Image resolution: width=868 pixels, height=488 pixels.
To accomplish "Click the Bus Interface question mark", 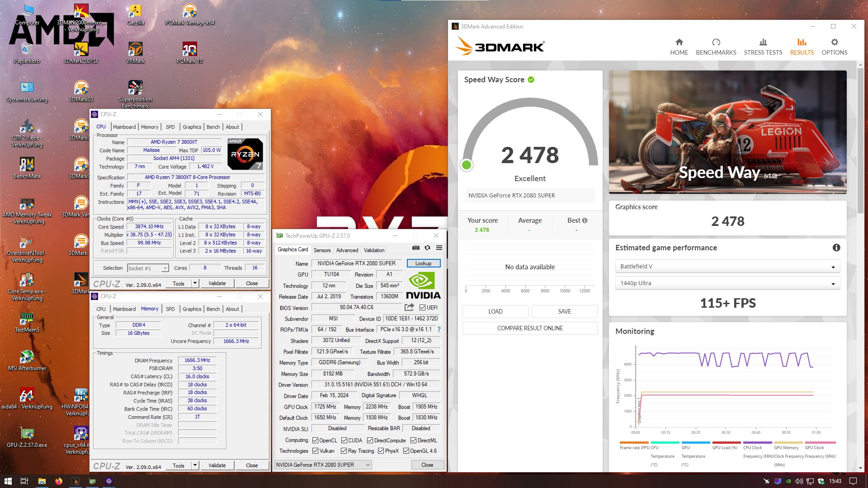I will [439, 329].
